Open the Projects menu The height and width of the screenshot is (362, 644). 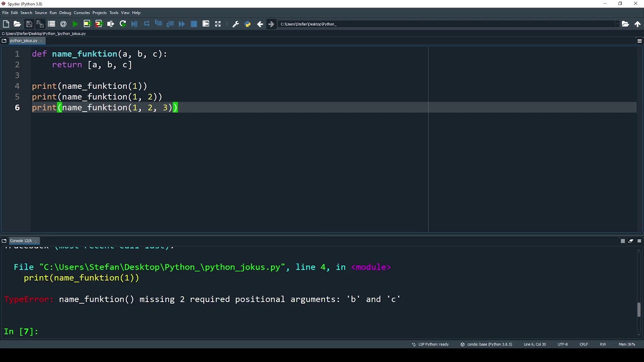[100, 13]
